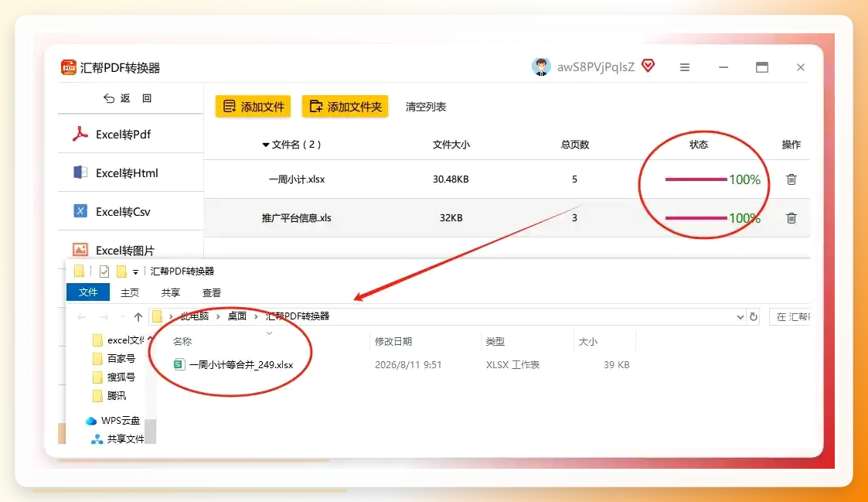The height and width of the screenshot is (502, 868).
Task: Click 清空列表 to clear the list
Action: point(426,107)
